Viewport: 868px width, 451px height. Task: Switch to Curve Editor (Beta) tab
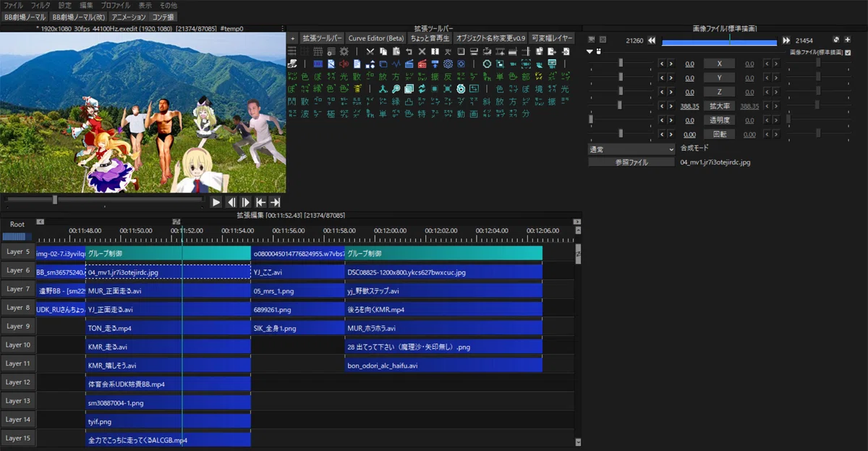[376, 38]
